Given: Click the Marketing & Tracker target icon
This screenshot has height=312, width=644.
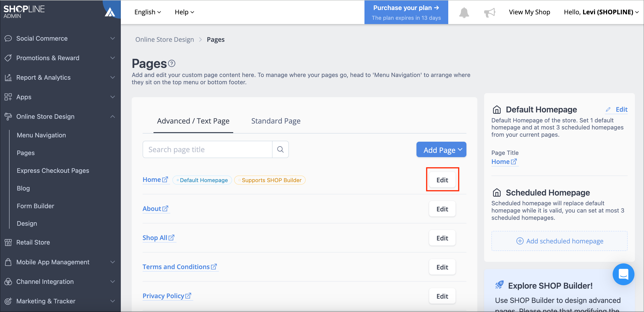Looking at the screenshot, I should coord(8,301).
